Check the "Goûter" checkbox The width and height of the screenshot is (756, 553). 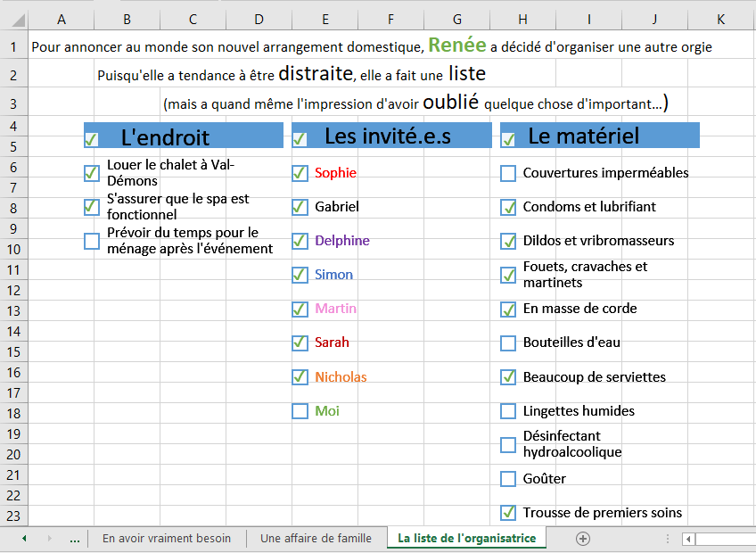(508, 479)
